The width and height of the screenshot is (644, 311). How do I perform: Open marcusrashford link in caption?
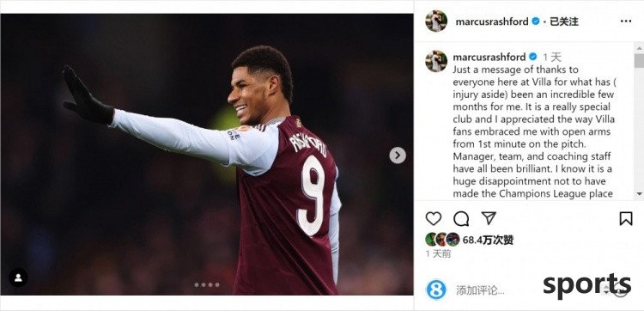coord(489,57)
